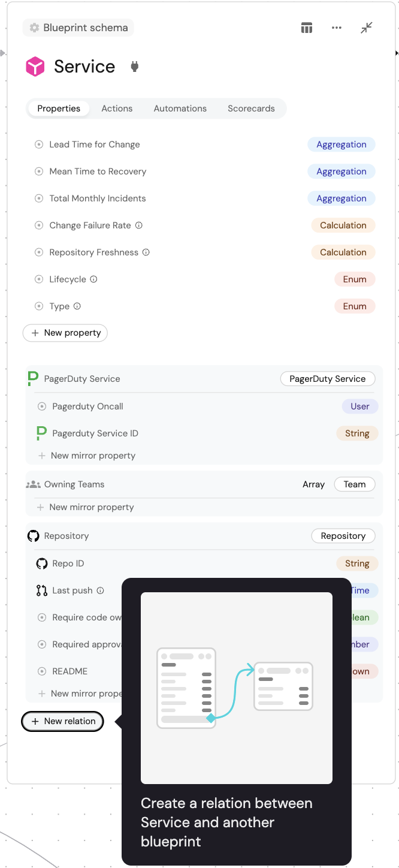Open the Blueprint schema settings chip
The height and width of the screenshot is (868, 399).
coord(78,28)
